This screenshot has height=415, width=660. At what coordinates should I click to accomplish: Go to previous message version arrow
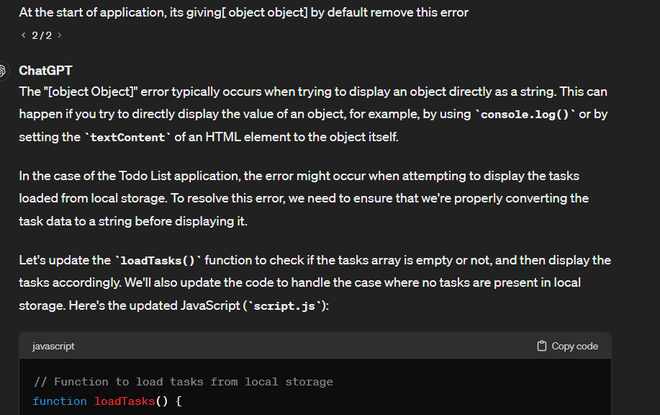pos(24,35)
